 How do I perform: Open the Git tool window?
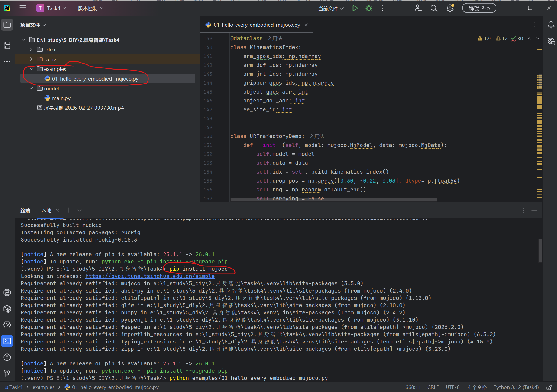[x=7, y=373]
